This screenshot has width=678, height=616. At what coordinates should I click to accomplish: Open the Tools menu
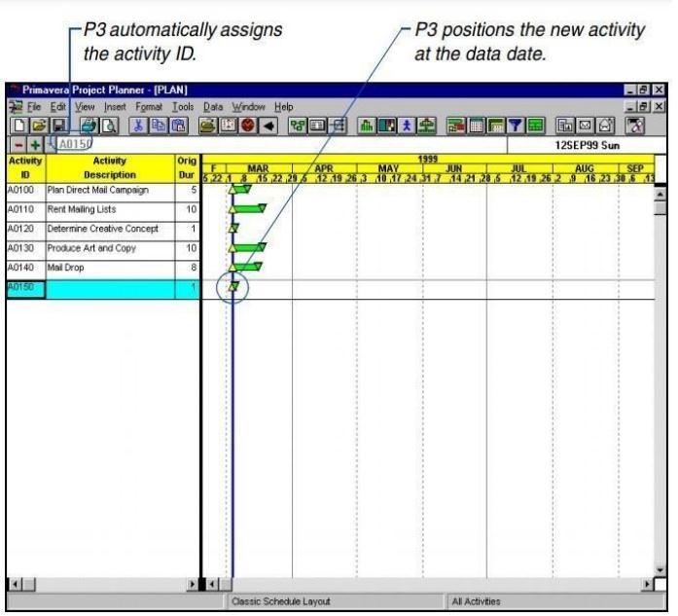coord(183,106)
